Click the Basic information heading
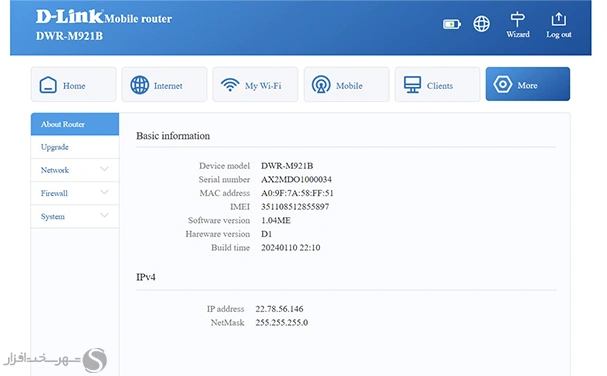Screen dimensions: 607x376 coord(173,136)
